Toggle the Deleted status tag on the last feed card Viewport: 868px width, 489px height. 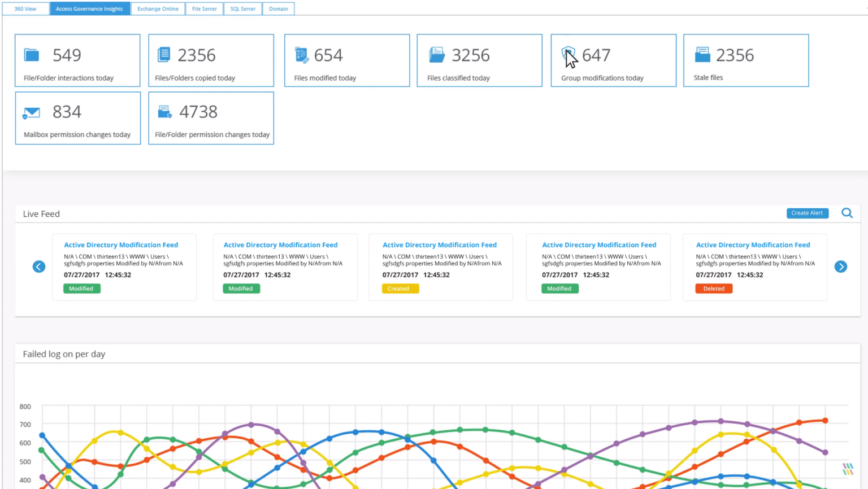pos(714,289)
